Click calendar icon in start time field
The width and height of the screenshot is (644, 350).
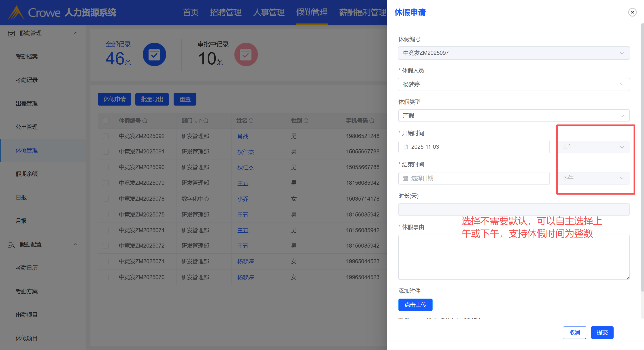point(405,147)
